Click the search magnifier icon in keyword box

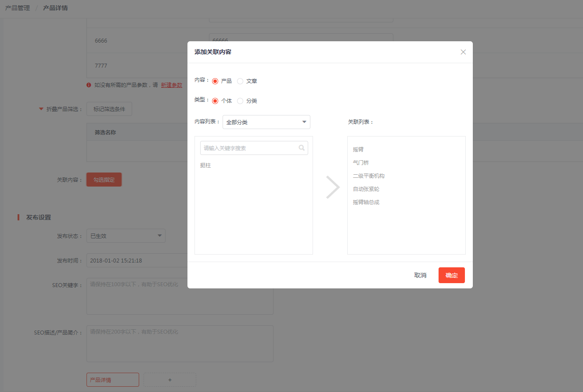point(302,148)
